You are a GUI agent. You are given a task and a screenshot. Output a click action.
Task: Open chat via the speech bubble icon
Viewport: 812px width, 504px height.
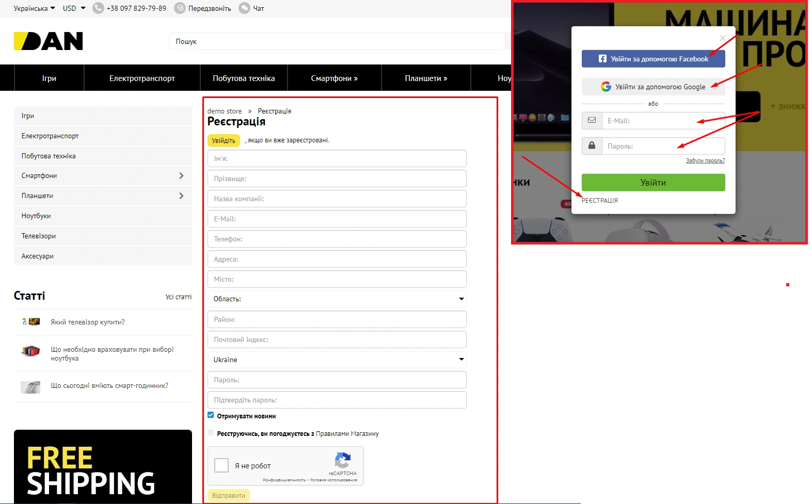point(244,8)
